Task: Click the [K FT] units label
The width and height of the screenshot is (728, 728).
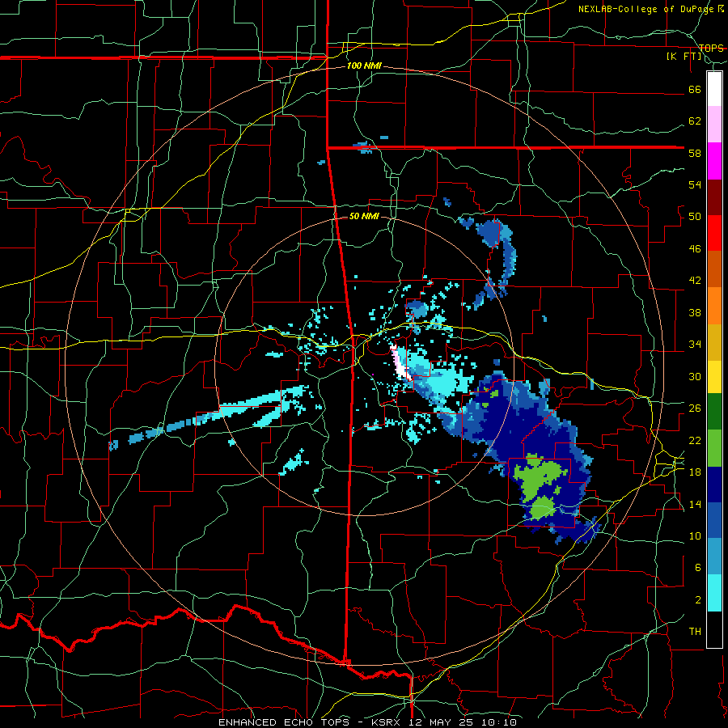Action: click(684, 57)
